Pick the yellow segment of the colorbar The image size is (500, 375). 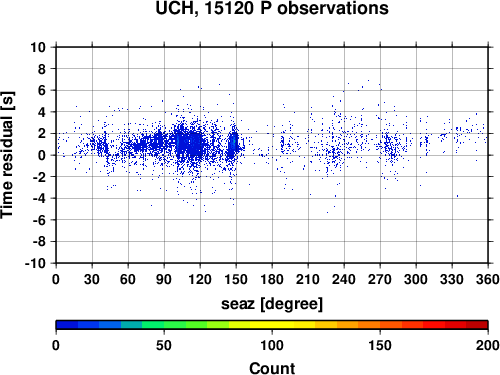(272, 325)
